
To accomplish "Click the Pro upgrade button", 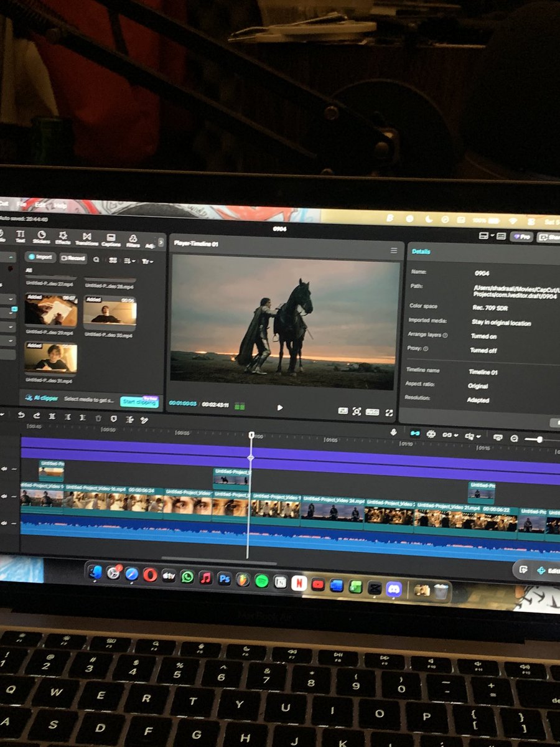I will pos(522,237).
